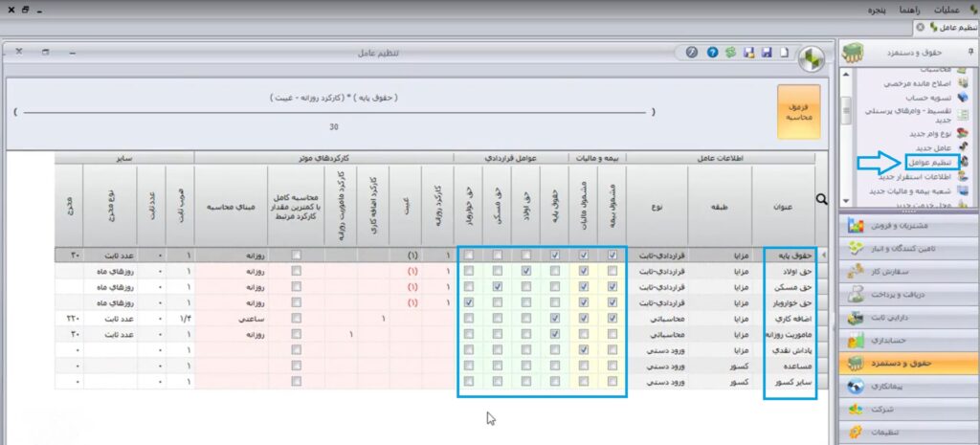
Task: Click the سفارش کار icon
Action: (856, 271)
